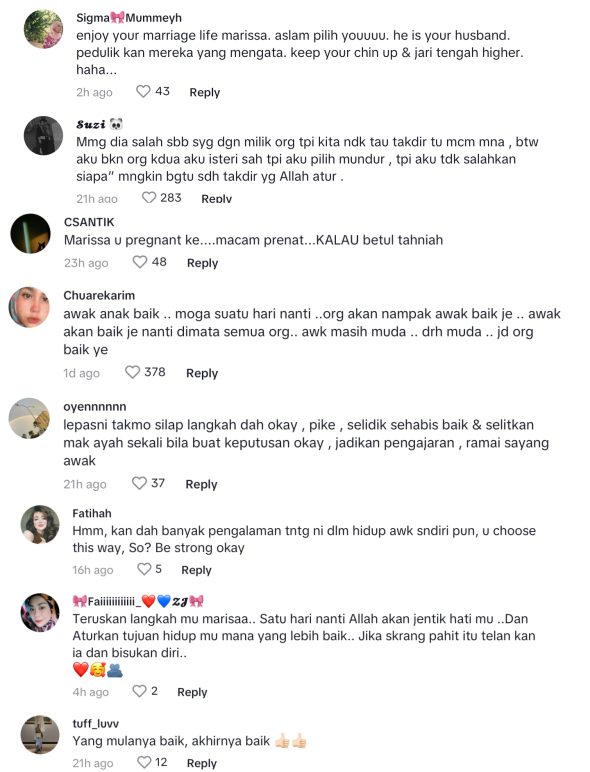This screenshot has width=590, height=772.
Task: Heart Chuarekarim's comment with 378 likes
Action: [x=132, y=372]
